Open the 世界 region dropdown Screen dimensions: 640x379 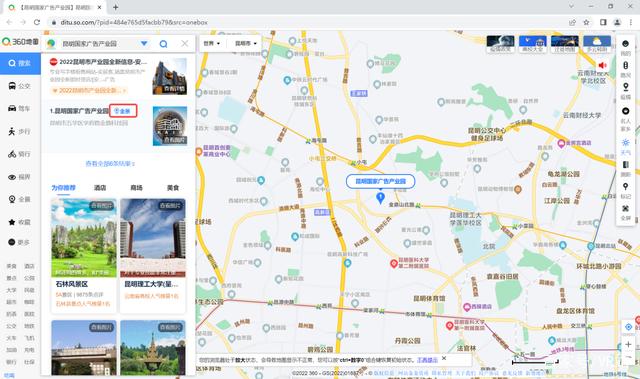(x=212, y=43)
